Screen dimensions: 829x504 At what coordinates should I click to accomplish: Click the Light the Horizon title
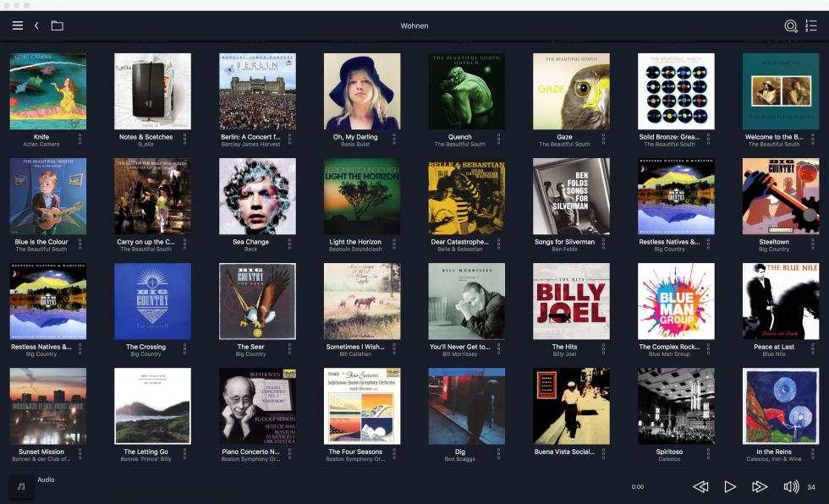point(355,242)
